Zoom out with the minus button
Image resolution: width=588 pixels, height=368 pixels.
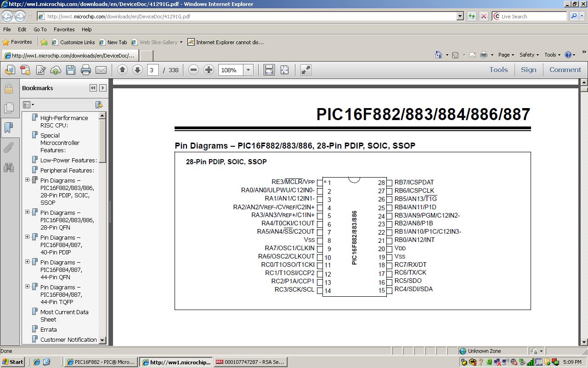(x=193, y=70)
